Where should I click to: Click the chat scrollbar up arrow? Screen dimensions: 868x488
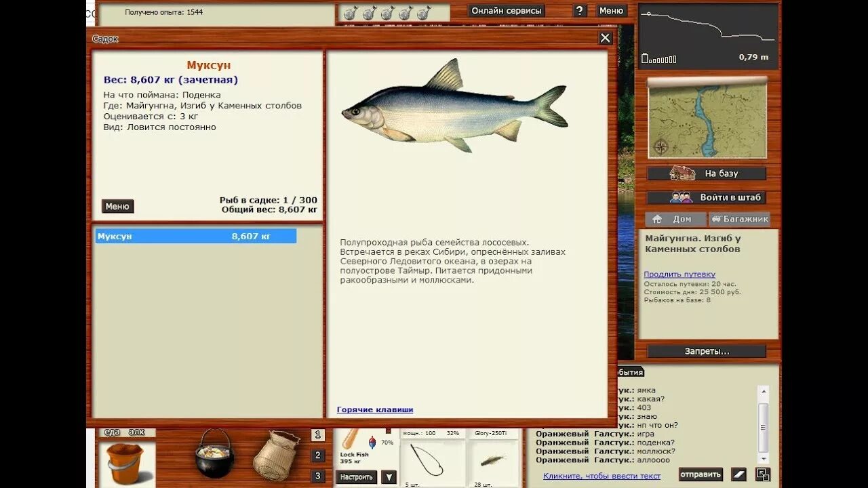pos(764,392)
